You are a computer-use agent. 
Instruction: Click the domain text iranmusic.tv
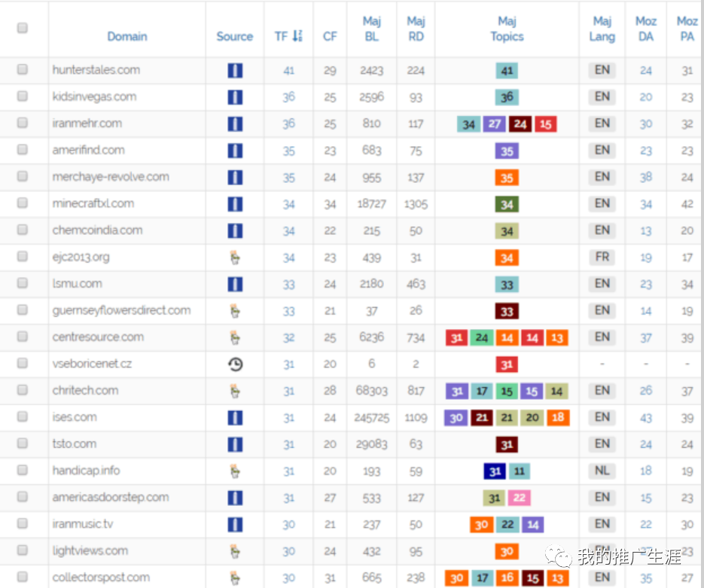[x=83, y=524]
